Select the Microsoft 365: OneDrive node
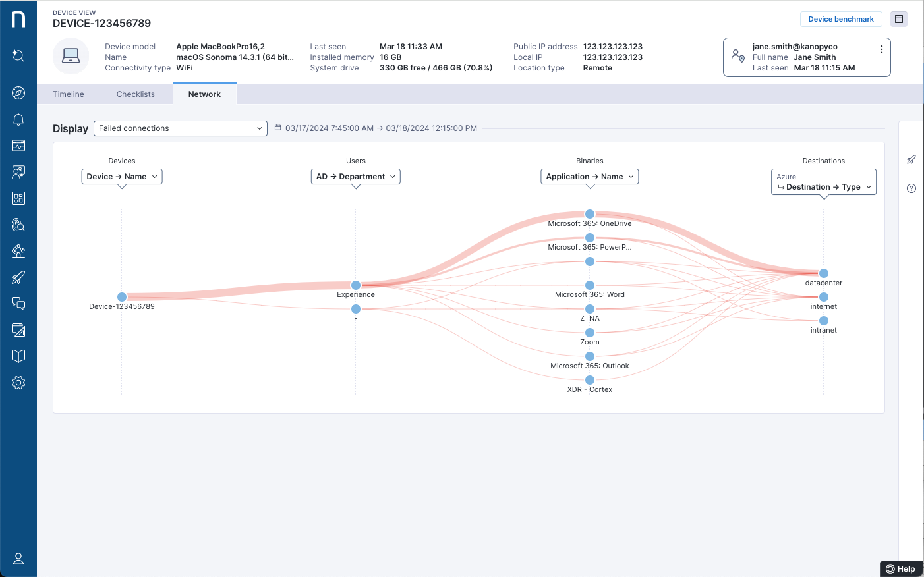924x577 pixels. tap(590, 214)
